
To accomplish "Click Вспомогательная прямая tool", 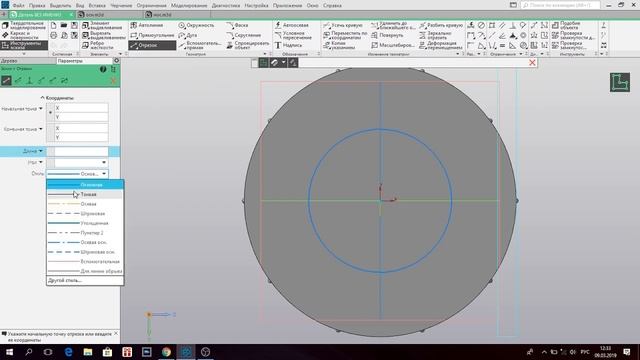I will [200, 45].
